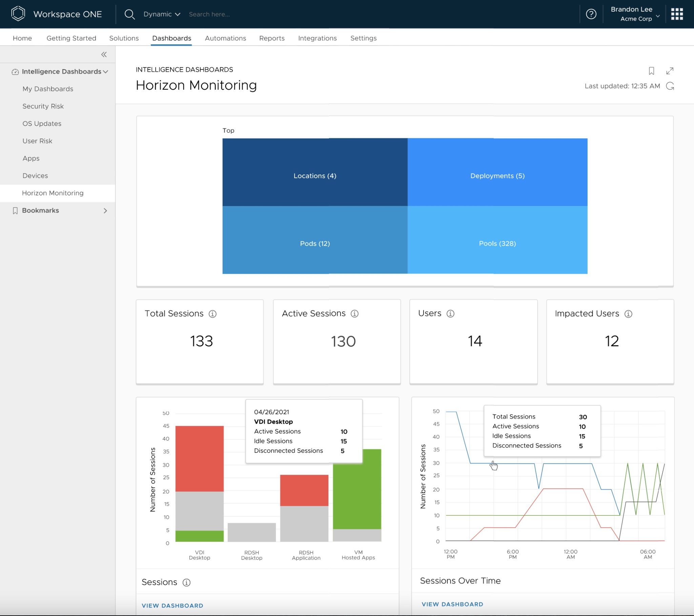Click the Impacted Users info icon

pyautogui.click(x=629, y=314)
